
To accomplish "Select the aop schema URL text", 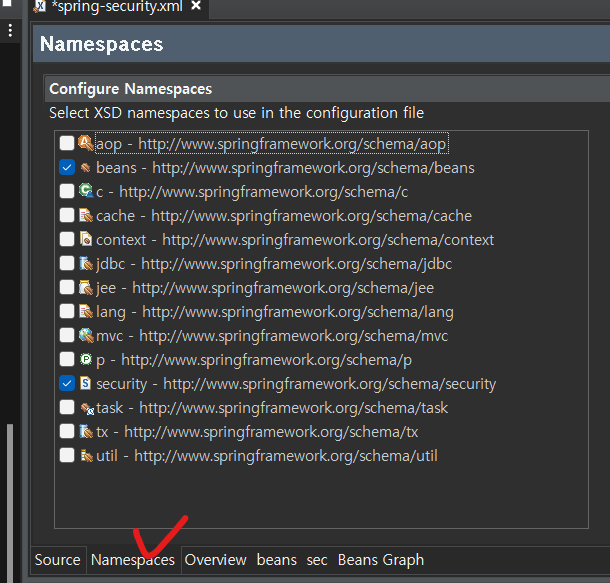I will [292, 144].
